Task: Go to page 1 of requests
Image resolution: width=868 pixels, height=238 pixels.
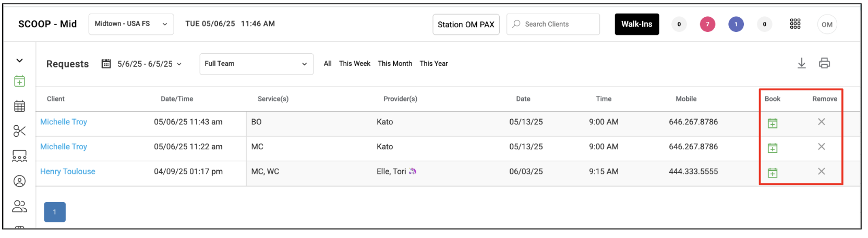Action: (55, 212)
